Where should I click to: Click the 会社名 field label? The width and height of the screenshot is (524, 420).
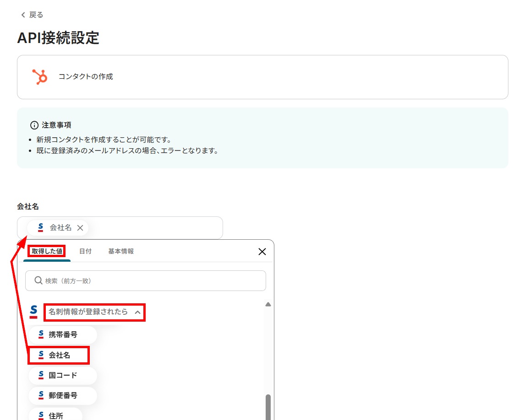pyautogui.click(x=28, y=207)
